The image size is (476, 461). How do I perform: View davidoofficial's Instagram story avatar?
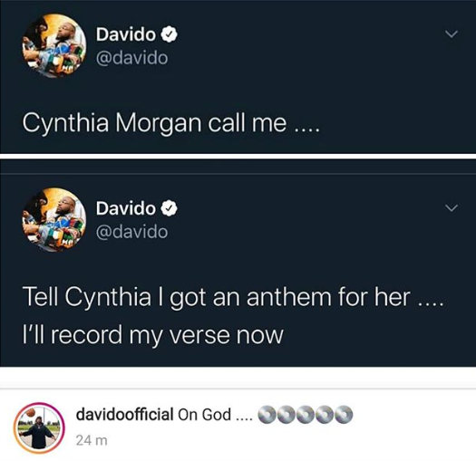[x=39, y=427]
